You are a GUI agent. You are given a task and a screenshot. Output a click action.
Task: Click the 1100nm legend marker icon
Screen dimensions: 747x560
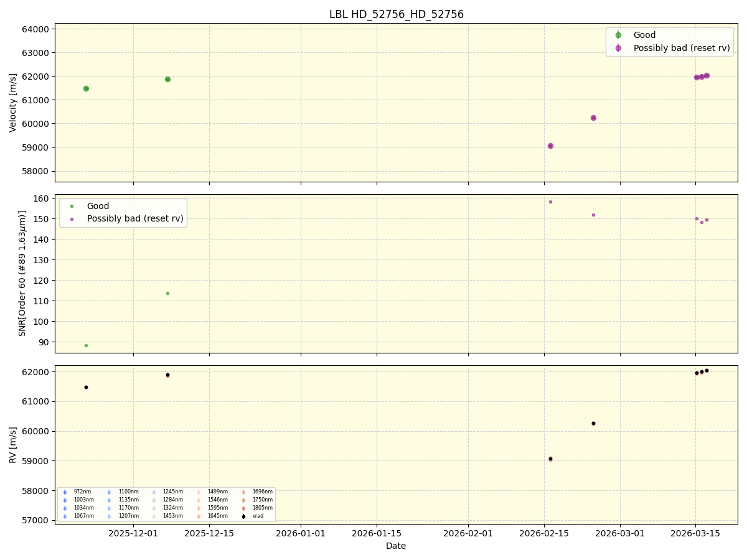[x=110, y=492]
